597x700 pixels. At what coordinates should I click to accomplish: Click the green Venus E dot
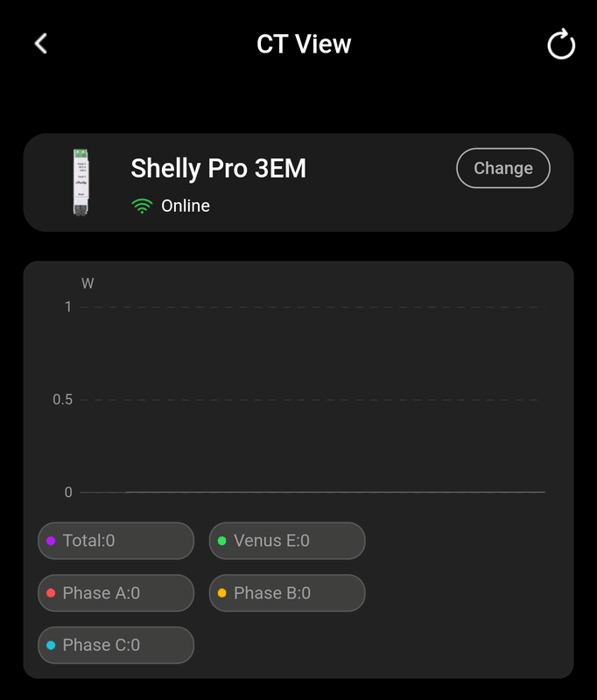pyautogui.click(x=221, y=541)
